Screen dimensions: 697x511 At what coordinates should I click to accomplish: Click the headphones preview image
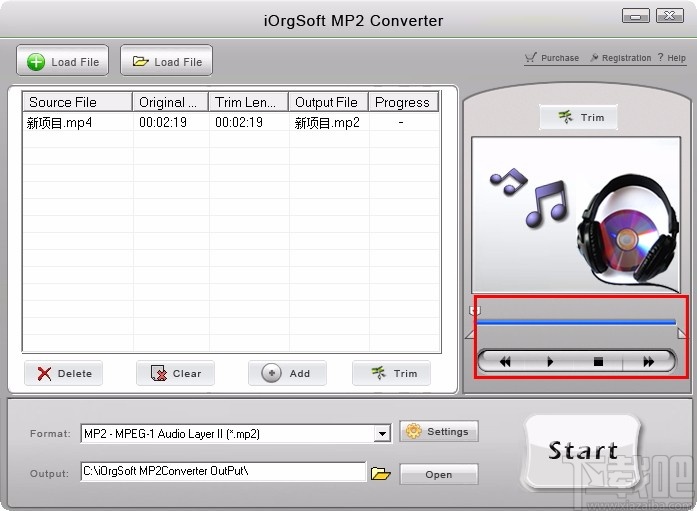click(576, 215)
